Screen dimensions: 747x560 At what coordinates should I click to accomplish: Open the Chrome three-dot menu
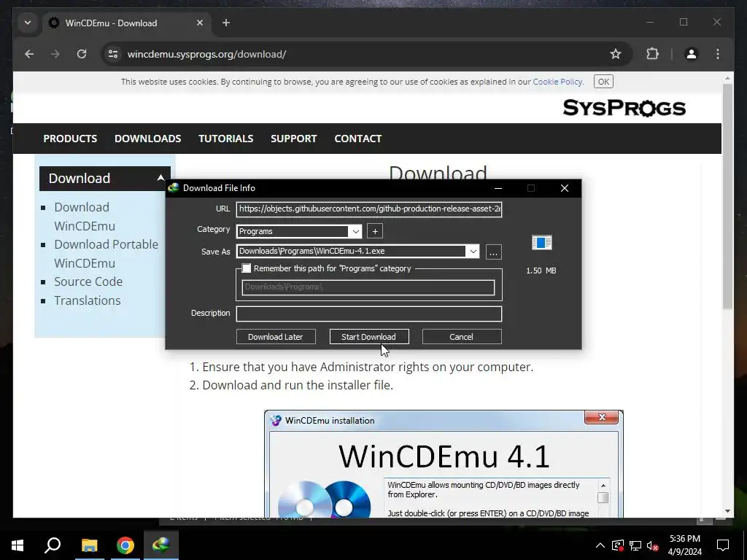pyautogui.click(x=718, y=54)
